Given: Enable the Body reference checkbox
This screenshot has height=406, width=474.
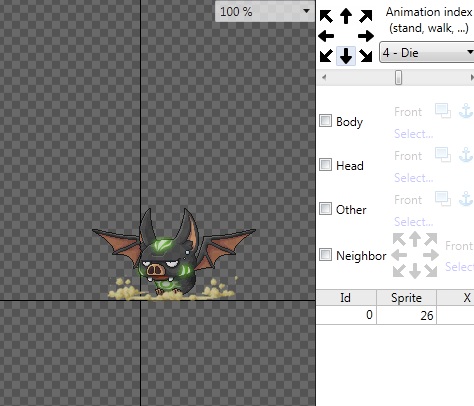Looking at the screenshot, I should tap(325, 121).
